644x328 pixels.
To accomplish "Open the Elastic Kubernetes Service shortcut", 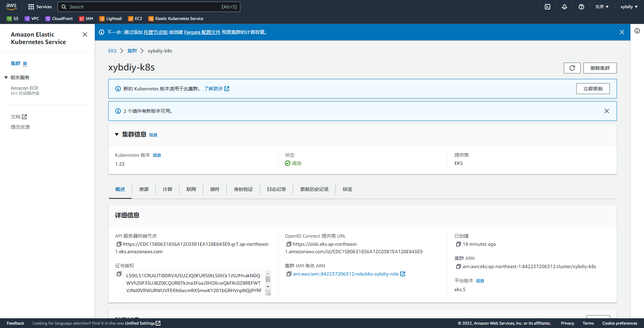I will click(x=176, y=19).
